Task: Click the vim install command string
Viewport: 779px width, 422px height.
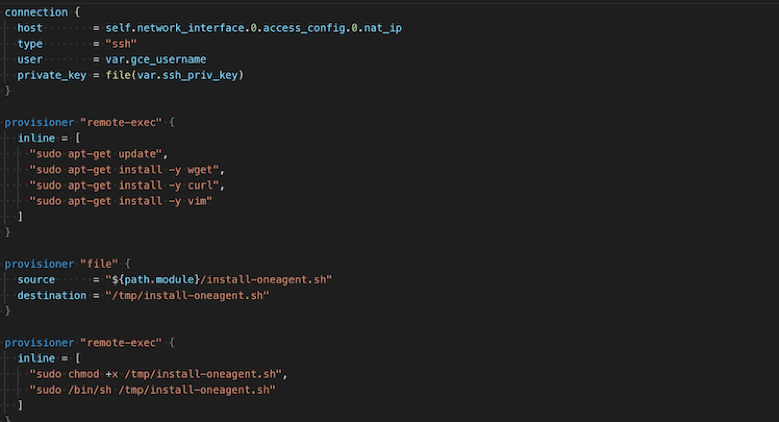Action: tap(120, 201)
